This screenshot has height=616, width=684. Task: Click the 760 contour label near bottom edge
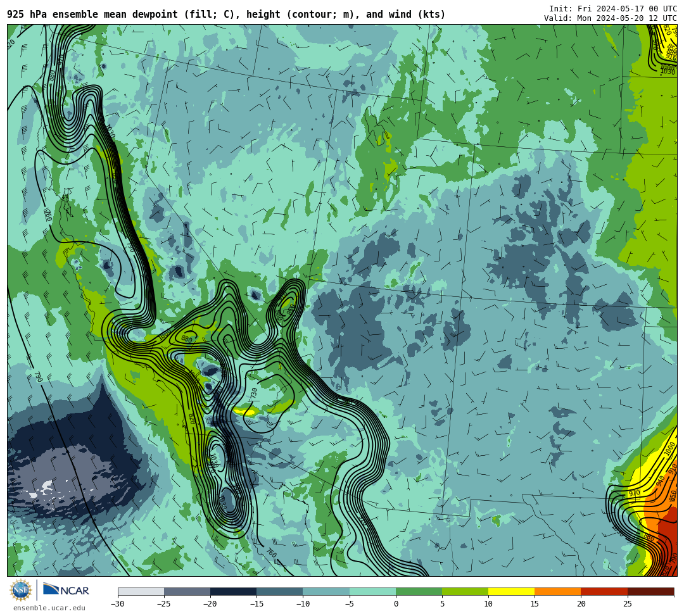click(271, 553)
